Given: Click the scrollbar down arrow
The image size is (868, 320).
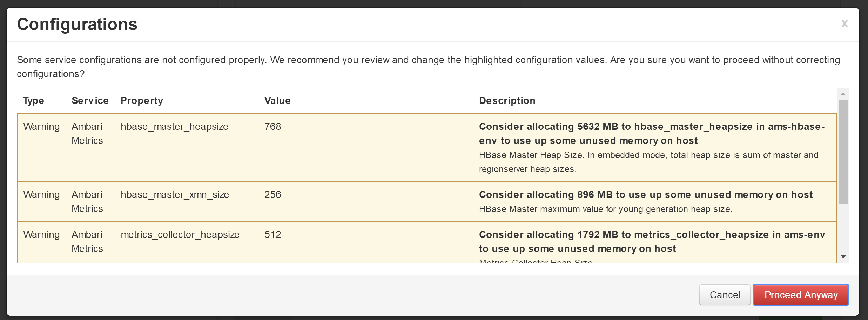Looking at the screenshot, I should [x=843, y=257].
